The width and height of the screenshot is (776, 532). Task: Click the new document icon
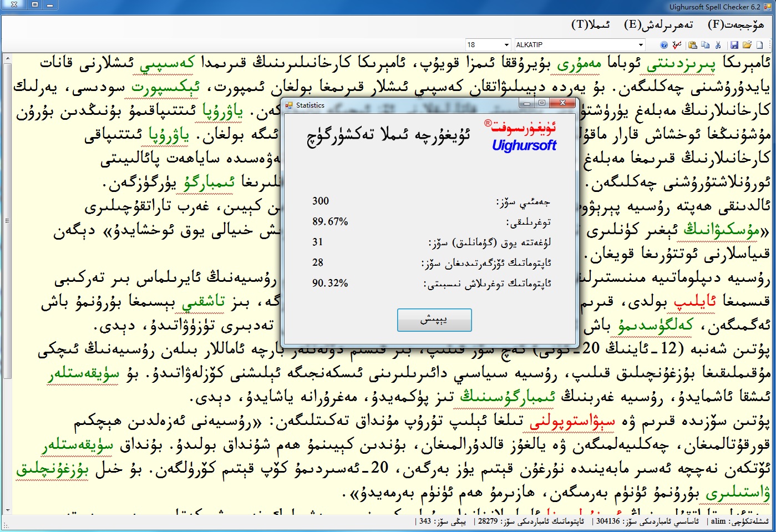(x=760, y=45)
